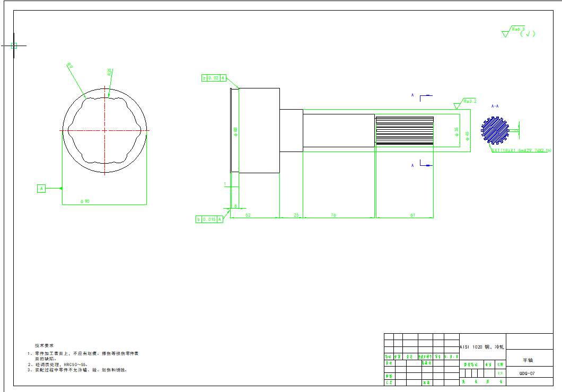Select the 52 length dimension

[248, 215]
